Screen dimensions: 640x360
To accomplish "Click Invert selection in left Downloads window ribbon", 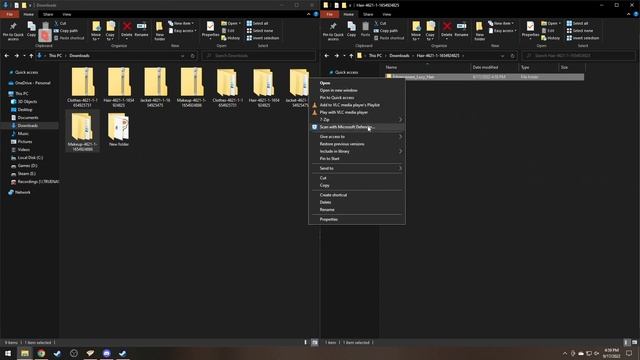I will point(263,38).
